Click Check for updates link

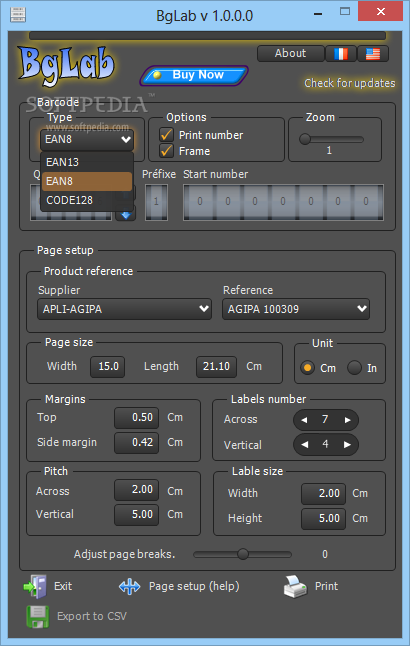click(350, 83)
